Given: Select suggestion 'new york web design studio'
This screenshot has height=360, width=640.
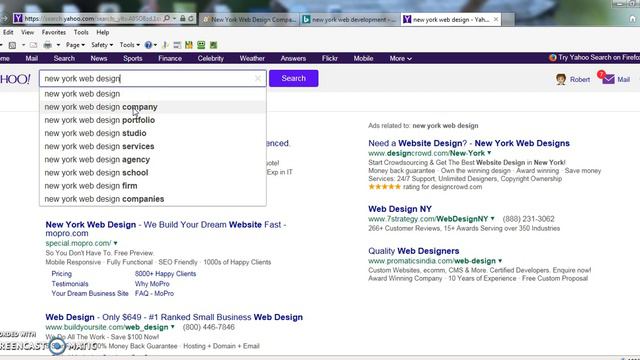Looking at the screenshot, I should pos(153,133).
